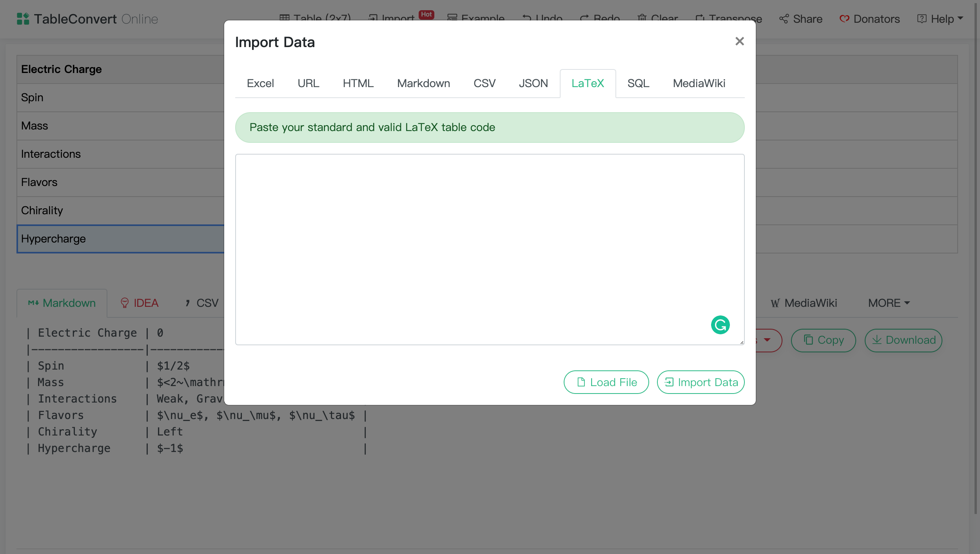
Task: Click the Undo arrow icon
Action: (x=527, y=18)
